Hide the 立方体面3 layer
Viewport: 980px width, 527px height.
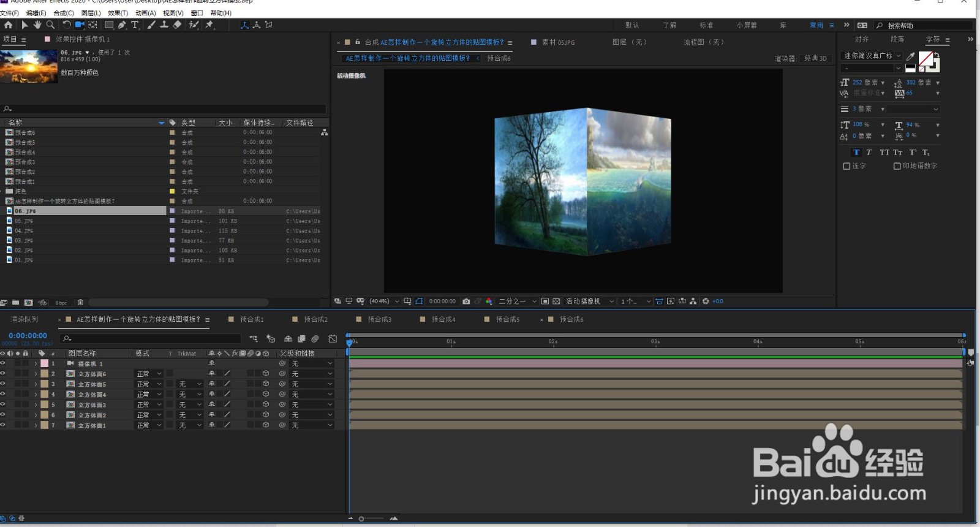coord(2,404)
